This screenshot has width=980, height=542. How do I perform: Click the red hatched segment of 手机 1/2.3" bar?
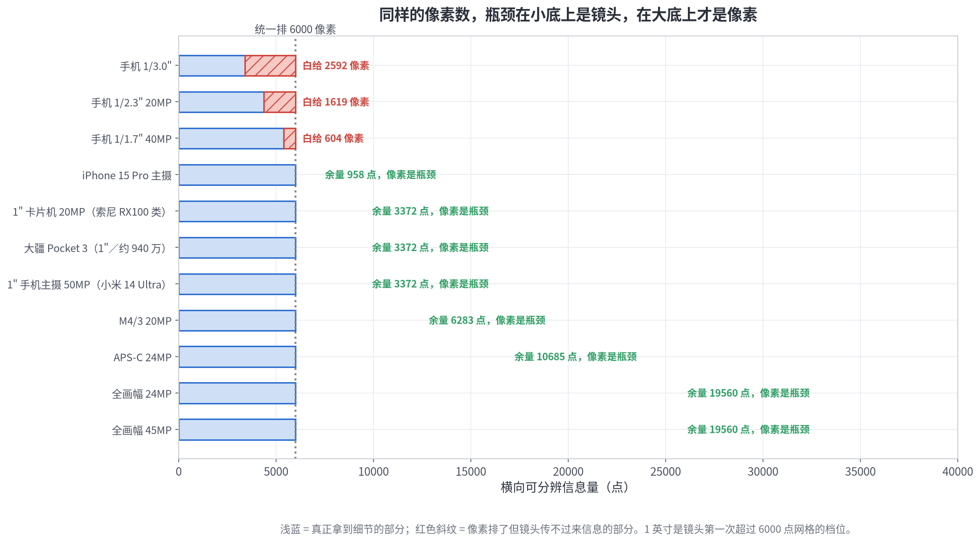280,102
